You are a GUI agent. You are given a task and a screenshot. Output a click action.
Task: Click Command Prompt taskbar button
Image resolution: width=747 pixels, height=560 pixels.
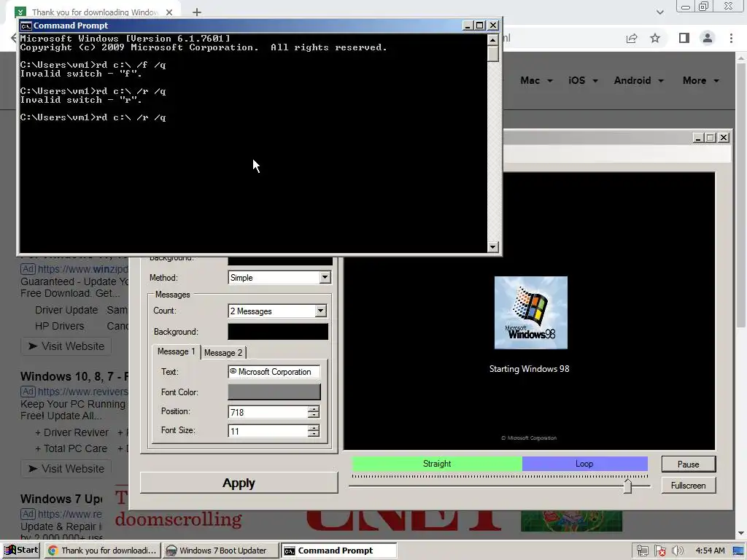click(x=338, y=551)
